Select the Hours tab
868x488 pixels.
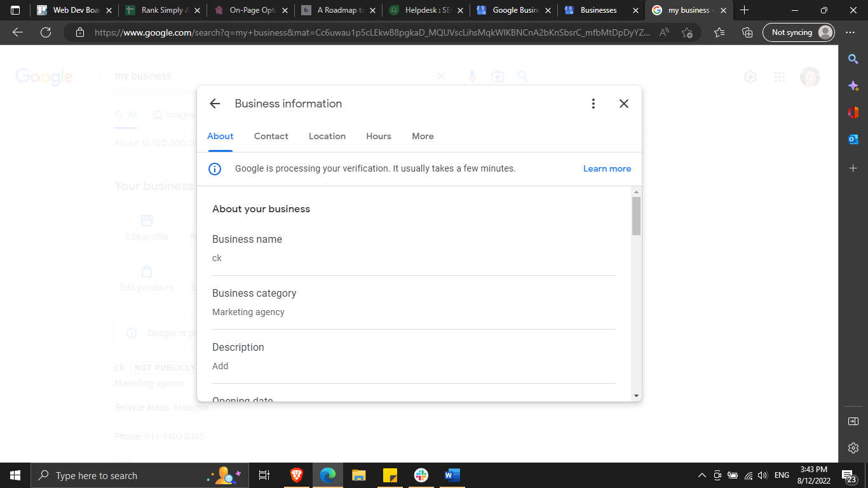[x=379, y=136]
